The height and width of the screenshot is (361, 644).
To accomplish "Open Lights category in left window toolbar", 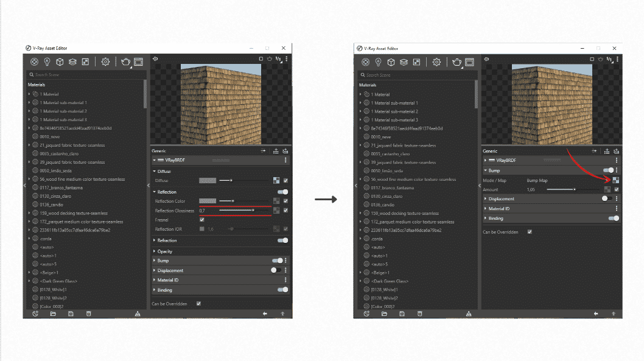I will click(x=47, y=62).
